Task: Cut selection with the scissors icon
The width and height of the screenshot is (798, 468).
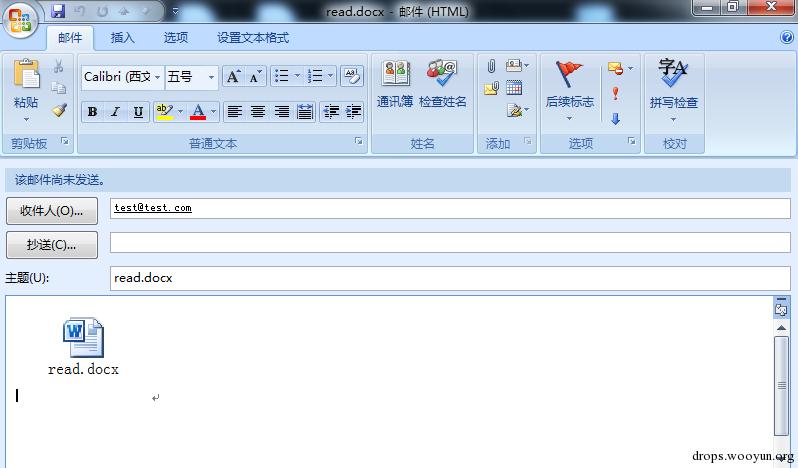Action: pyautogui.click(x=59, y=66)
